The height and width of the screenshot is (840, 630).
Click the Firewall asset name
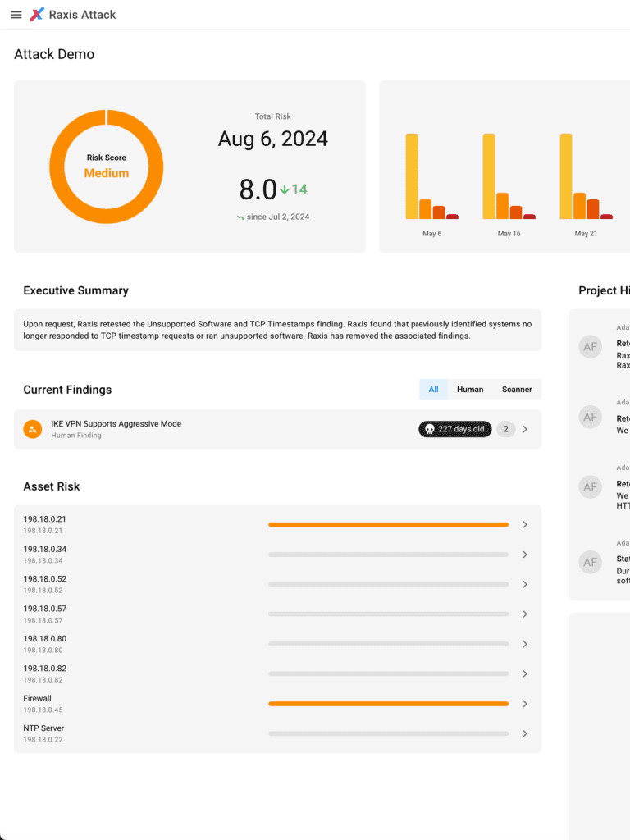(x=38, y=698)
